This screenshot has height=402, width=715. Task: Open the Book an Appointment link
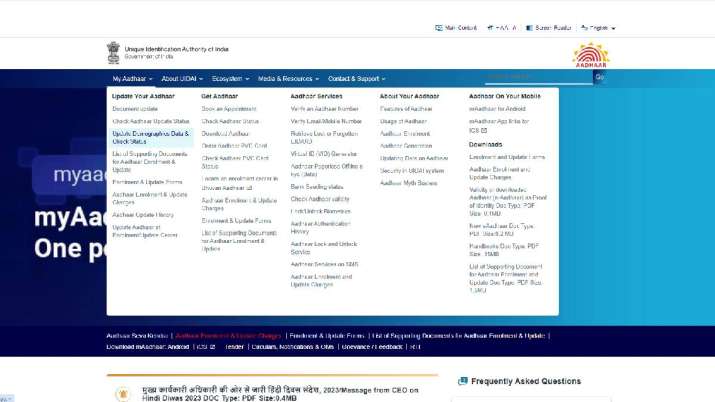point(229,108)
